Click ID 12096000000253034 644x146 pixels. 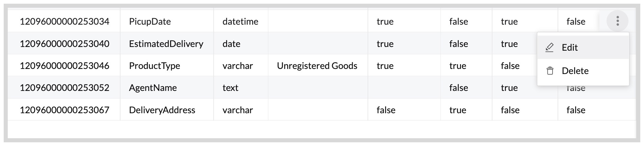(x=64, y=22)
